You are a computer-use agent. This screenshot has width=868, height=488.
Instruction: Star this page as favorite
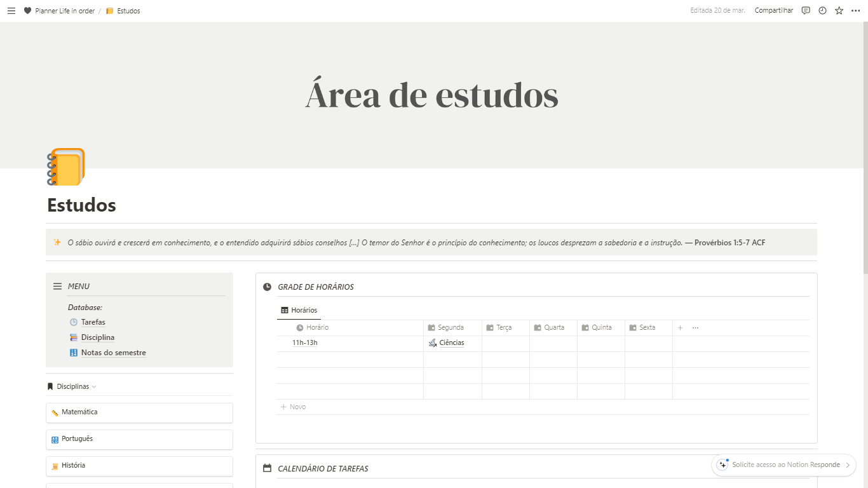pos(839,11)
